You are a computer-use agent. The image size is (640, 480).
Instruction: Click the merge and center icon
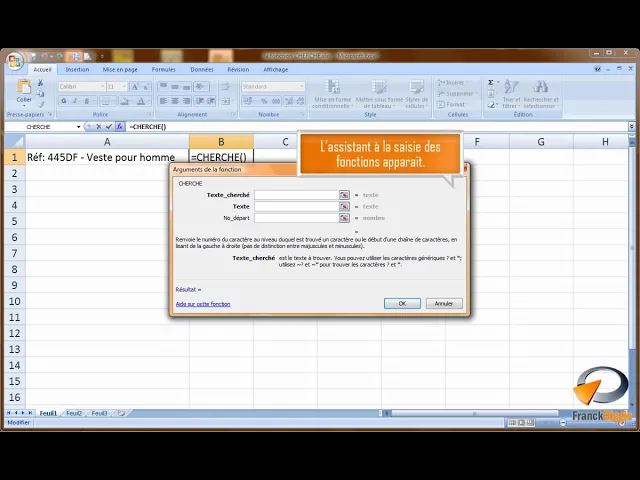tap(226, 101)
